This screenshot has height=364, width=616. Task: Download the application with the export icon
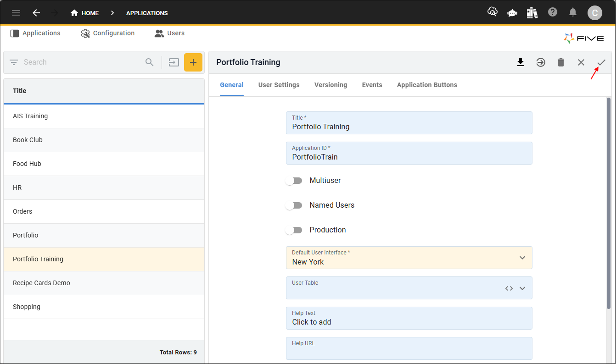(521, 62)
